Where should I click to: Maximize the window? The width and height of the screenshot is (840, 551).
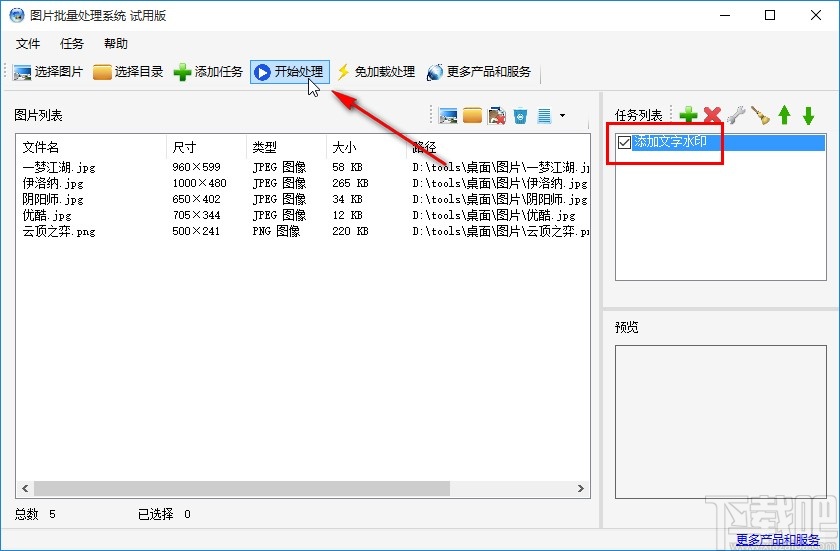[770, 15]
